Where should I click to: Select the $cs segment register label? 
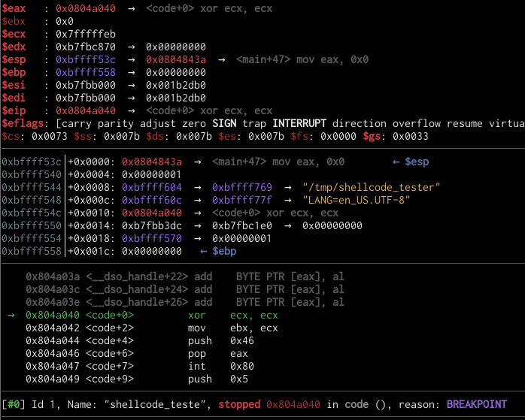click(13, 136)
